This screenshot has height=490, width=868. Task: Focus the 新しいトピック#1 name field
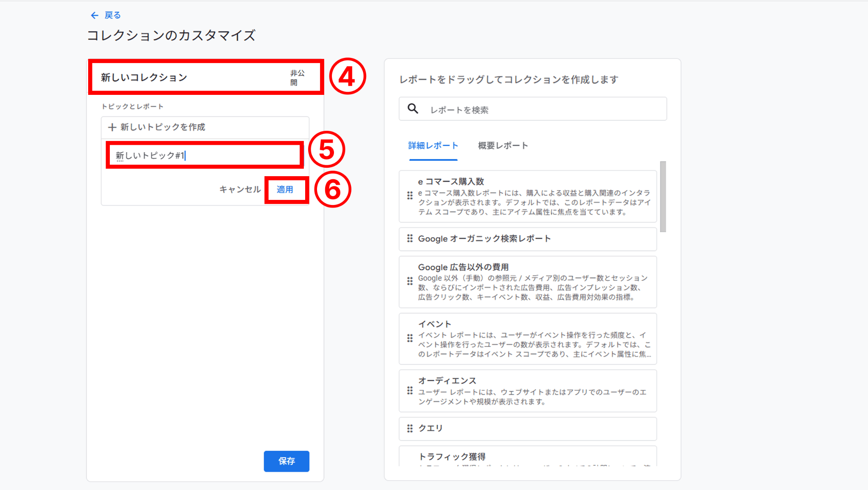(205, 155)
